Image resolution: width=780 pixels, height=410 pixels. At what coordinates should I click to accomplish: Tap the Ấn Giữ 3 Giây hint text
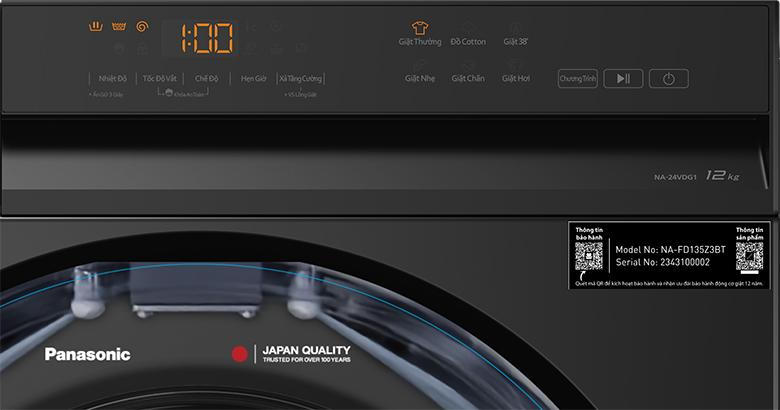(106, 95)
